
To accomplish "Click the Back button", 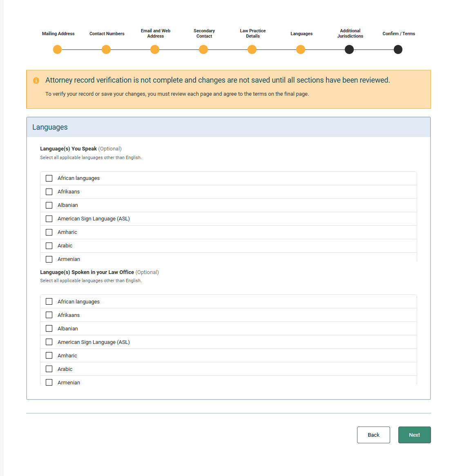I will coord(373,435).
